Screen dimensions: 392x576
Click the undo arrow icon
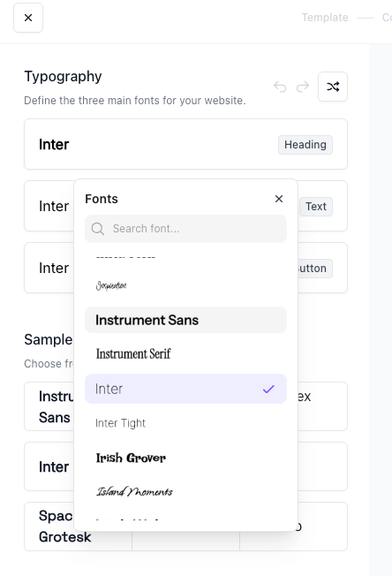click(280, 87)
